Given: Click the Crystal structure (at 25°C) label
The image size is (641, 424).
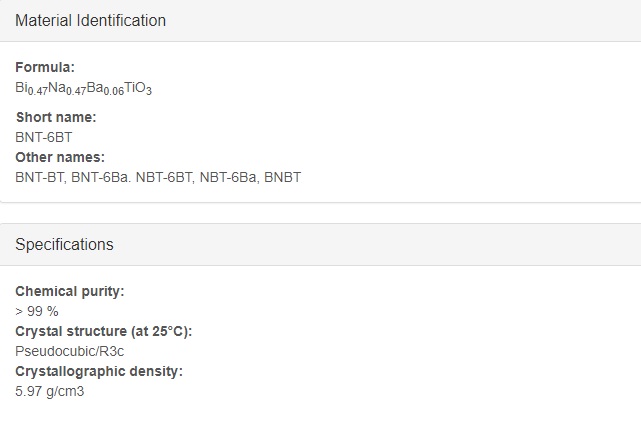Looking at the screenshot, I should pos(103,331).
